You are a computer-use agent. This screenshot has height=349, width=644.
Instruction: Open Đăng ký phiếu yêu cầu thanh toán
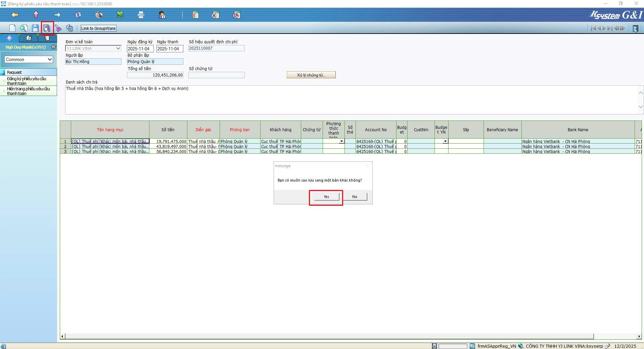pos(27,81)
